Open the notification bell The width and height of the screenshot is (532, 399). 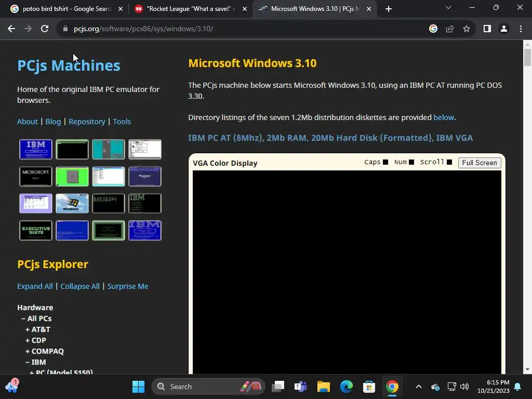(518, 387)
